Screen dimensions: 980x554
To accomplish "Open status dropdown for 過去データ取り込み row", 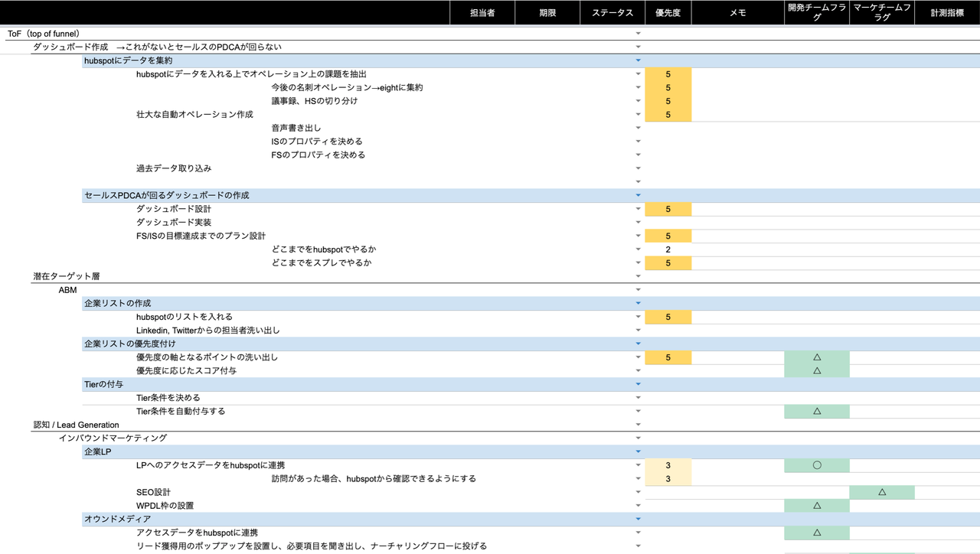I will point(638,168).
